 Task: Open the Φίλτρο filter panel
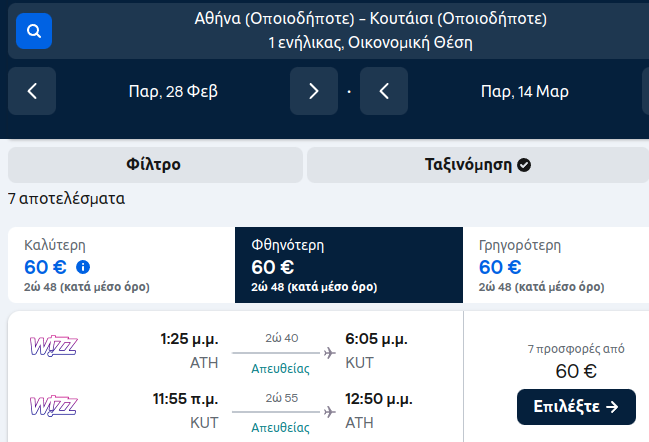coord(154,165)
